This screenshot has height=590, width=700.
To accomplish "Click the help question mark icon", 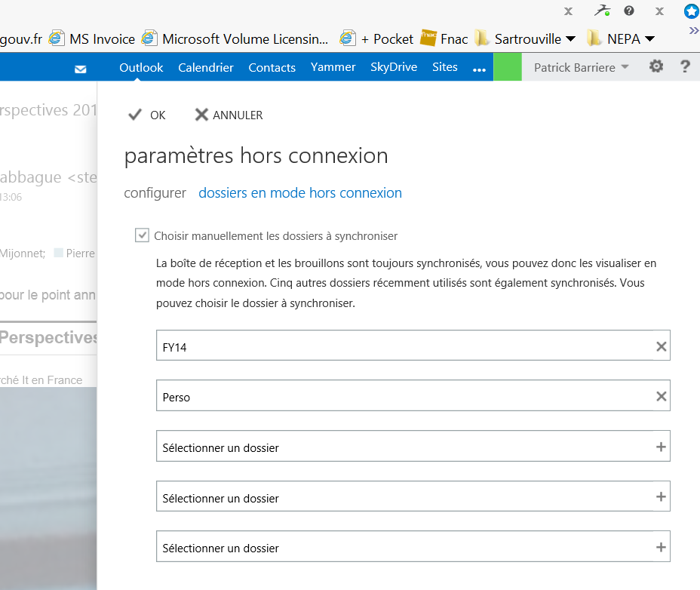I will 685,67.
